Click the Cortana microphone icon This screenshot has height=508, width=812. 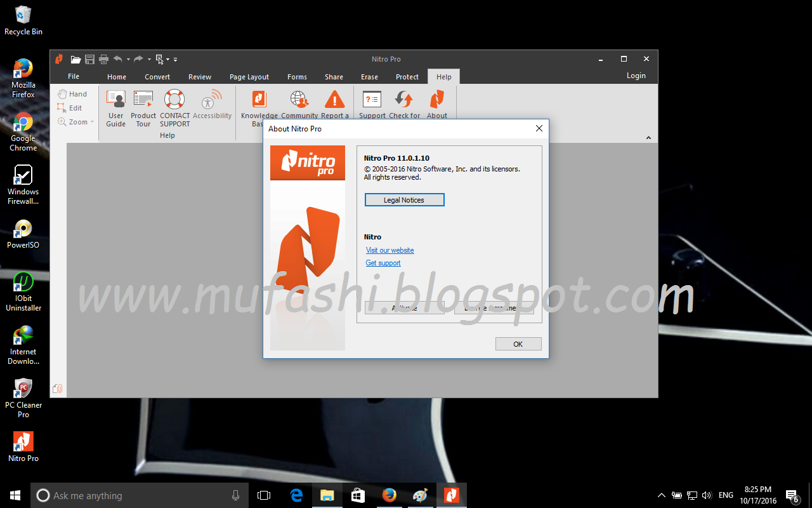pos(236,495)
